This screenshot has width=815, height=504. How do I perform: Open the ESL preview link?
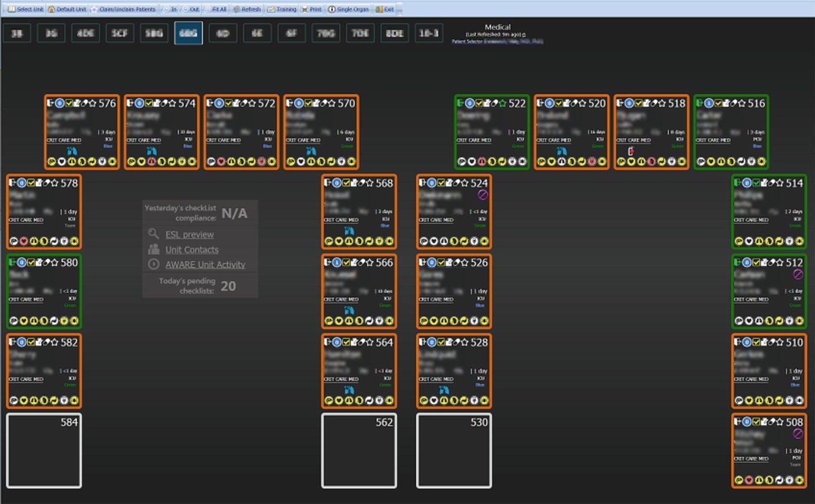tap(189, 235)
